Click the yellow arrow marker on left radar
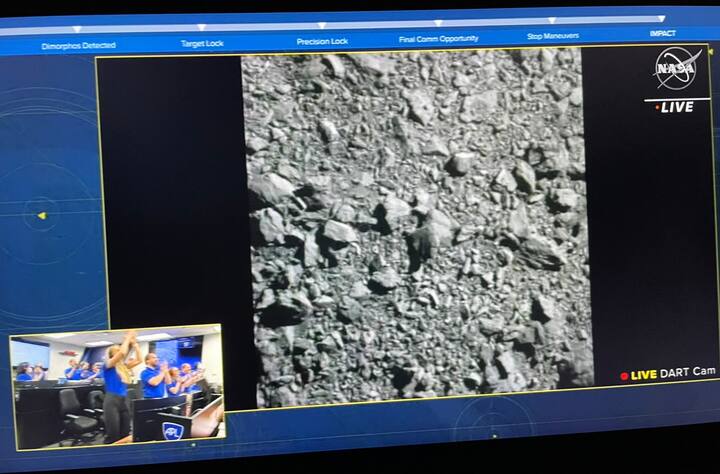The height and width of the screenshot is (474, 720). click(41, 215)
